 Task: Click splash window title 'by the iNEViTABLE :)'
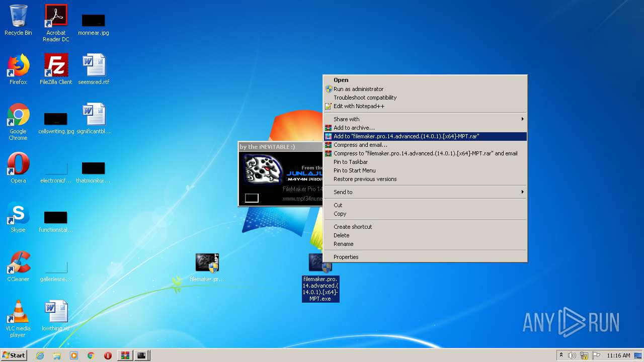267,147
